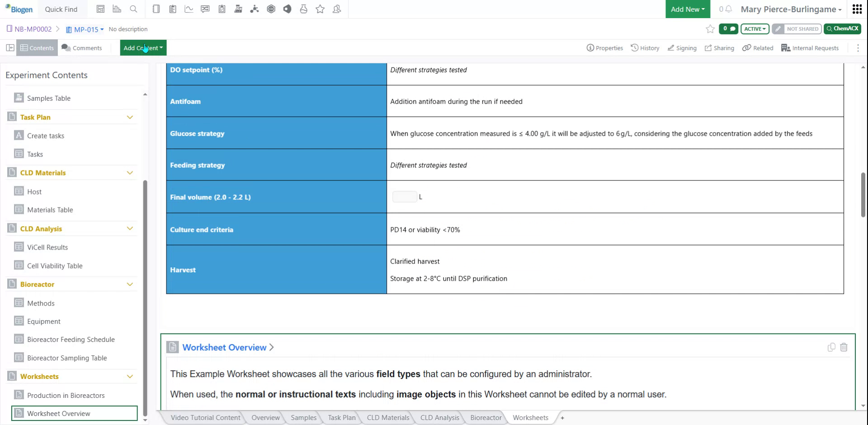Toggle the favorite star next to comment count
This screenshot has width=868, height=425.
pos(710,29)
